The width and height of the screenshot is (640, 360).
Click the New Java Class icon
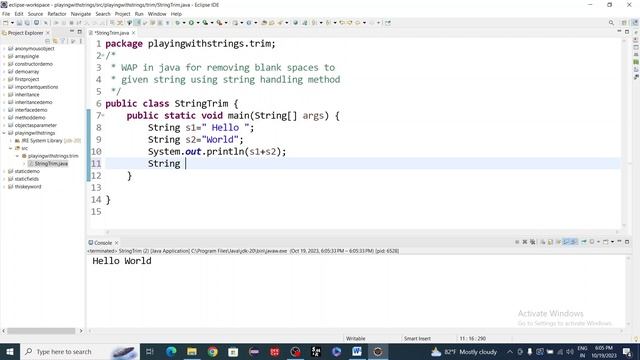click(x=249, y=23)
